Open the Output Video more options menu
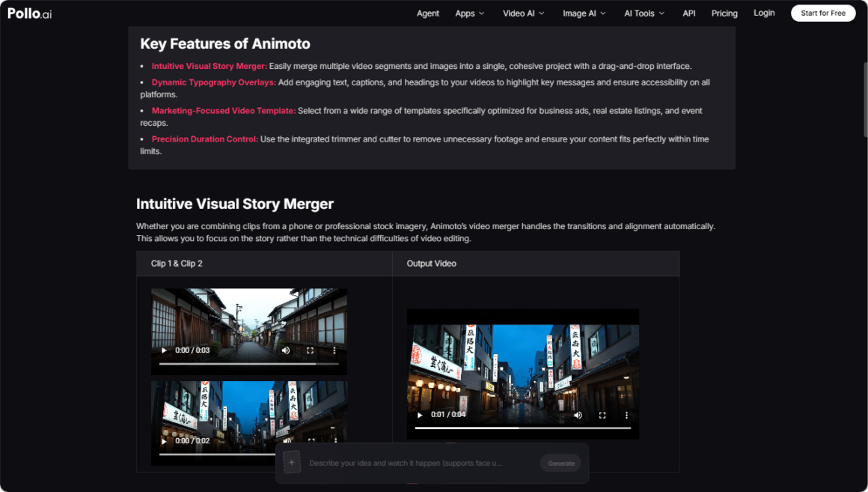 [626, 414]
